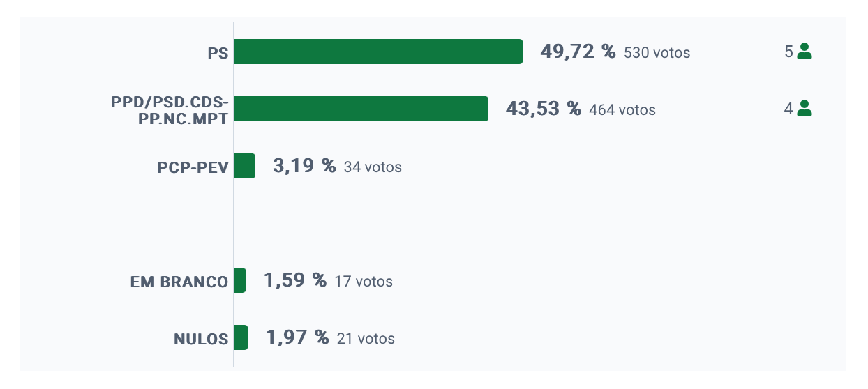868x389 pixels.
Task: Click the green PPD/PSD coalition bar
Action: tap(361, 109)
